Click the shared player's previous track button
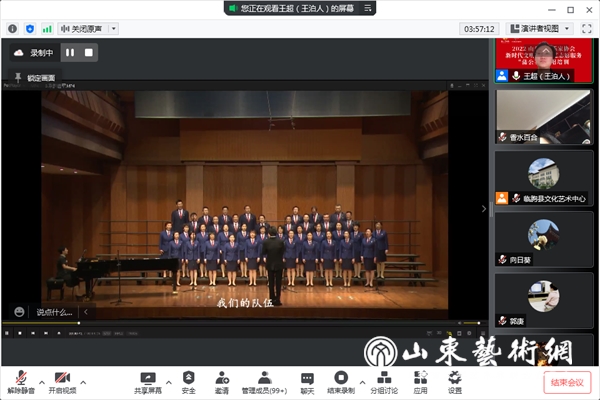This screenshot has height=400, width=600. pyautogui.click(x=33, y=333)
